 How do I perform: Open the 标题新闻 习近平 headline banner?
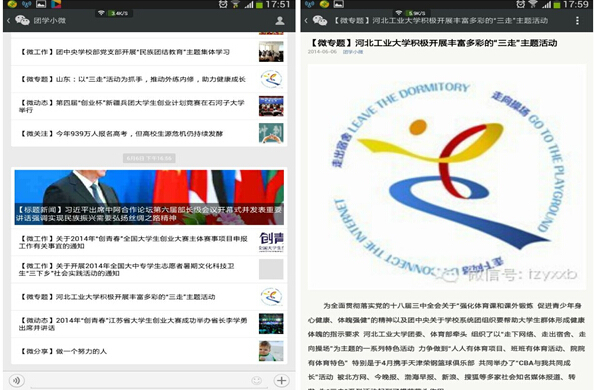(149, 197)
